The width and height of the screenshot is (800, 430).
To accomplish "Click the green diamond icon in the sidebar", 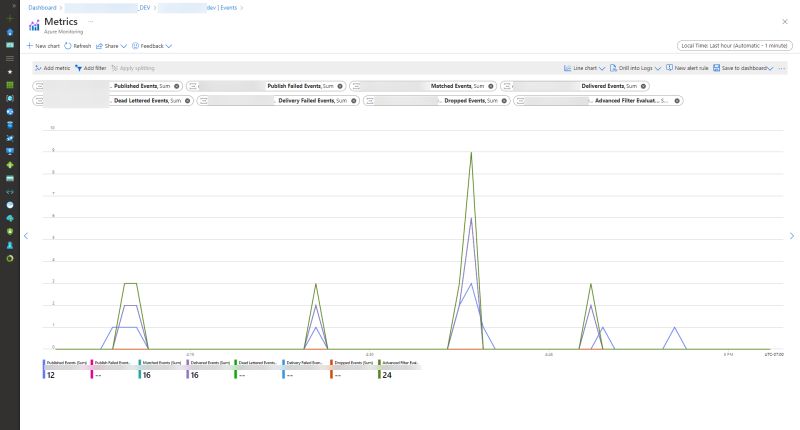I will (10, 165).
